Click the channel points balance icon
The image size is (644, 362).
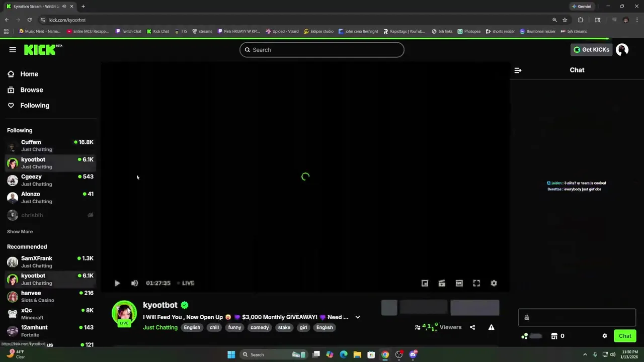[525, 336]
